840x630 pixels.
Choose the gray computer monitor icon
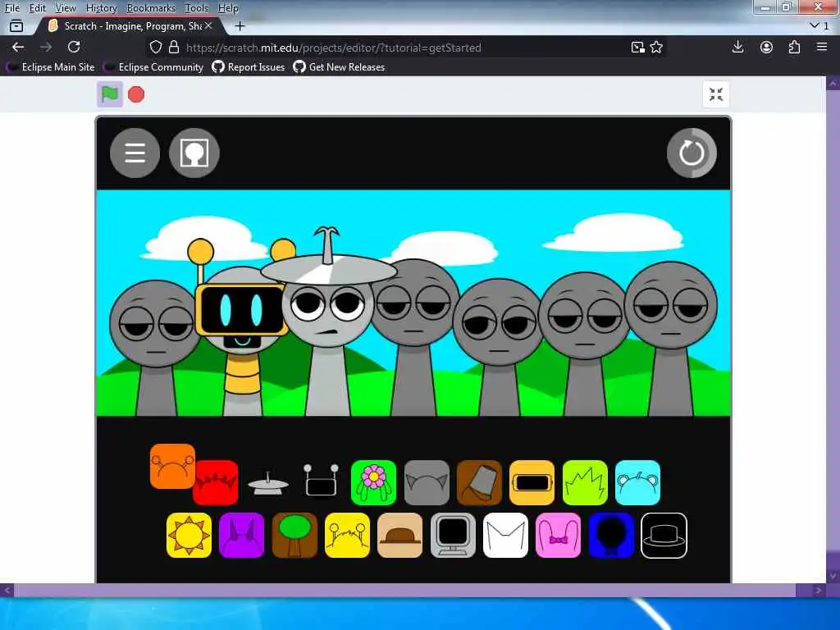tap(453, 535)
